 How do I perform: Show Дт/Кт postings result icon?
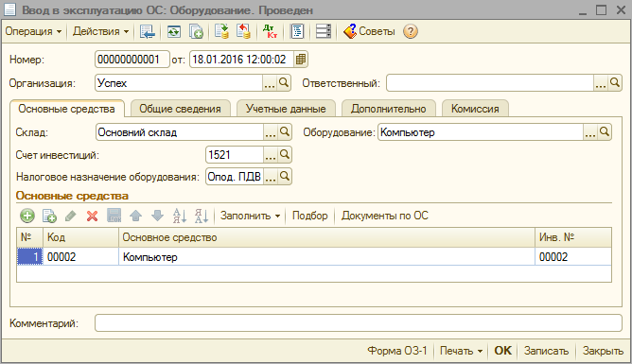tap(270, 31)
